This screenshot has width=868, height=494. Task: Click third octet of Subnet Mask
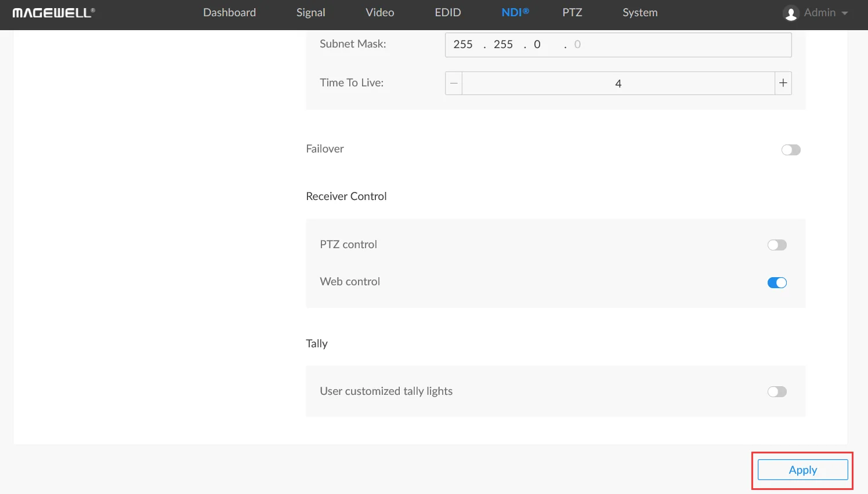[x=537, y=45]
